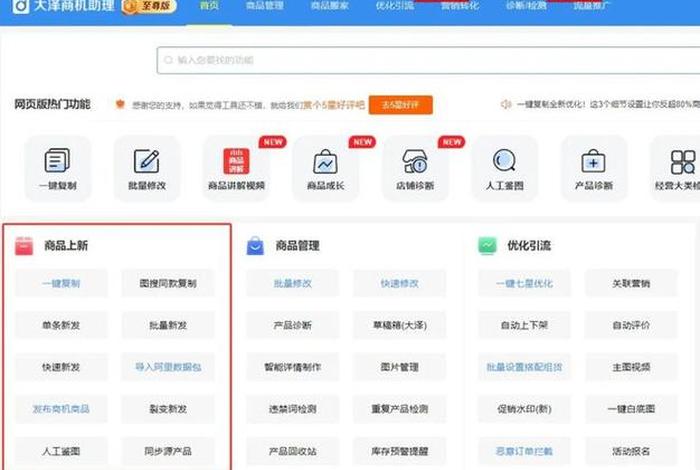Viewport: 700px width, 470px height.
Task: Click the shopping bag icon of 商品管理 section
Action: point(255,245)
